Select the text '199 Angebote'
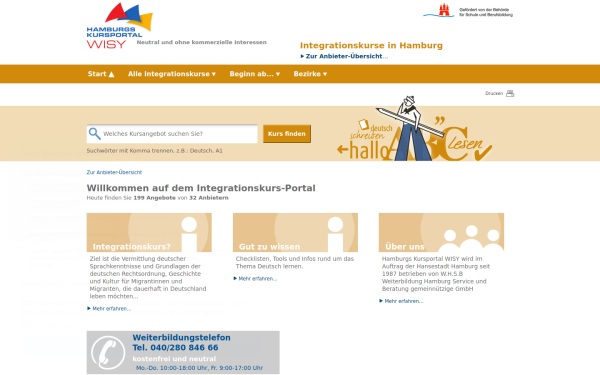Viewport: 600px width, 375px height. click(x=155, y=198)
